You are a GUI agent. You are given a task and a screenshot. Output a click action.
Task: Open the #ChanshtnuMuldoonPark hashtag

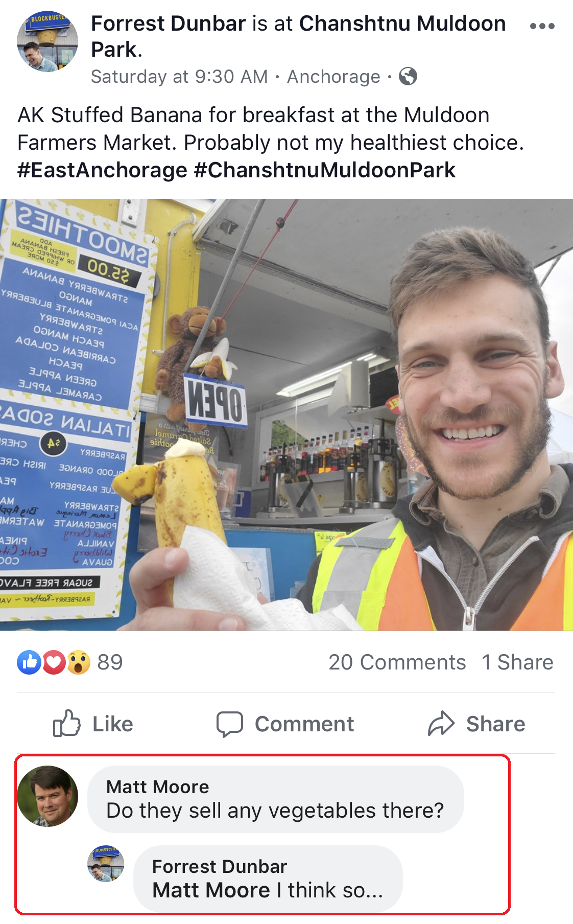click(325, 170)
